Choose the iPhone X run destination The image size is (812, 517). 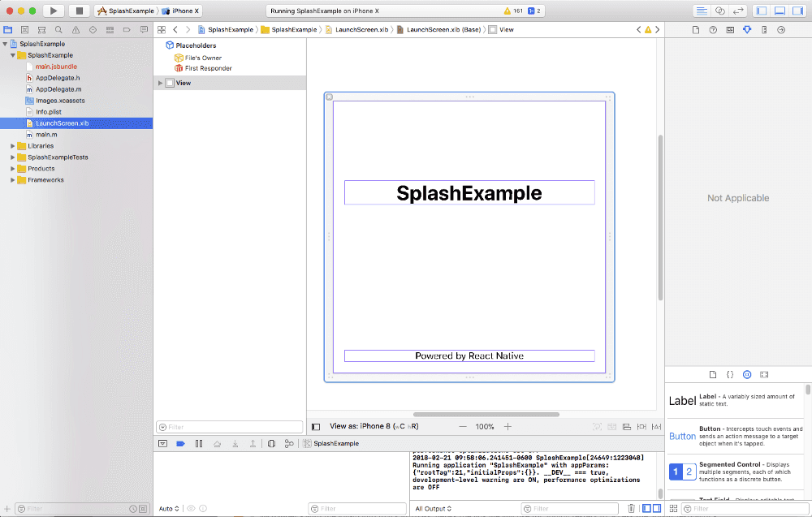tap(181, 11)
